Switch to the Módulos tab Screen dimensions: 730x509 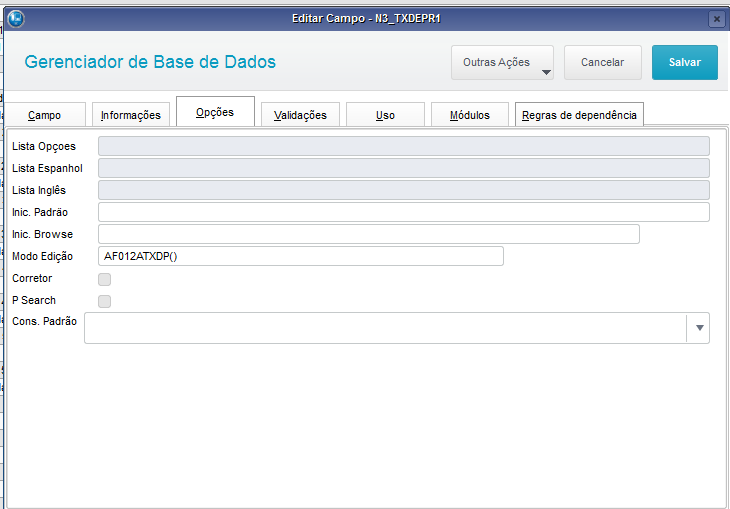[470, 115]
